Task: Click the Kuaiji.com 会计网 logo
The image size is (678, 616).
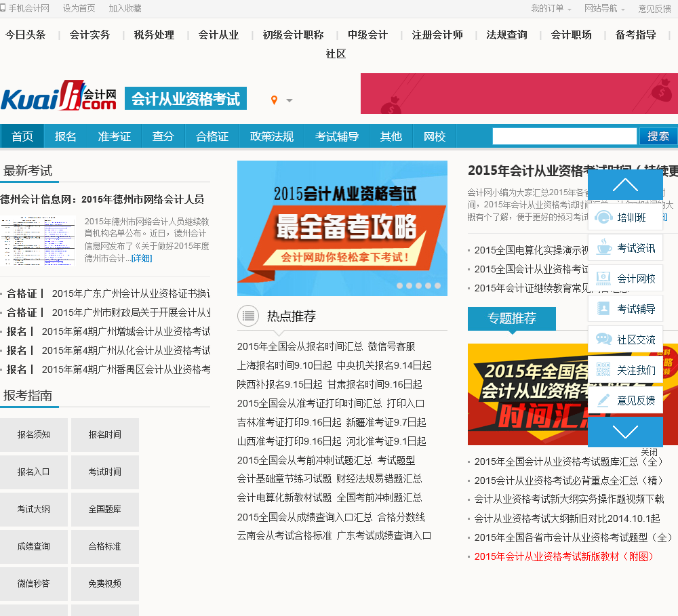Action: (x=59, y=95)
